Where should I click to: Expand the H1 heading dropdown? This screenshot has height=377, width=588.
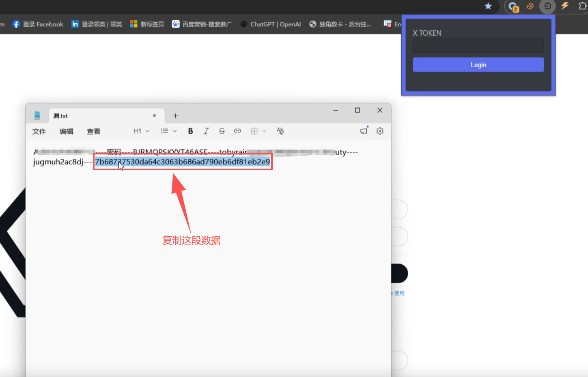(x=142, y=131)
